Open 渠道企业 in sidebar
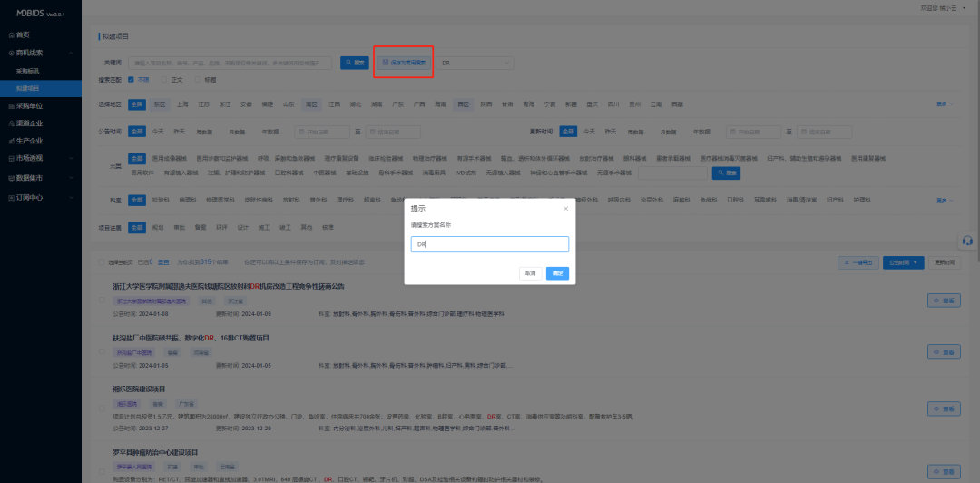Screen dimensions: 980x483 pos(29,123)
